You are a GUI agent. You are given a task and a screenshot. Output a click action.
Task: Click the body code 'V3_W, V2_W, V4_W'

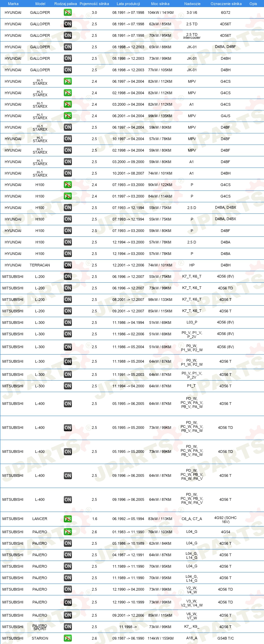(192, 603)
